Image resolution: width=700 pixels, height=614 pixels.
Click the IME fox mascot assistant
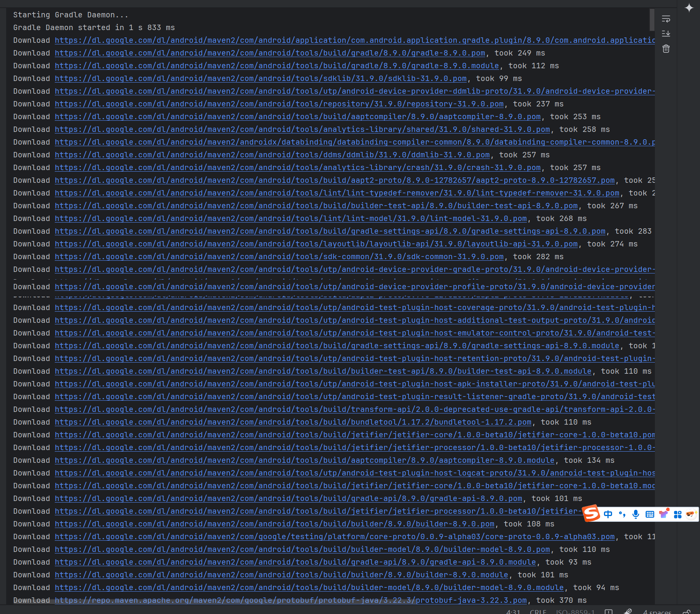pos(692,514)
